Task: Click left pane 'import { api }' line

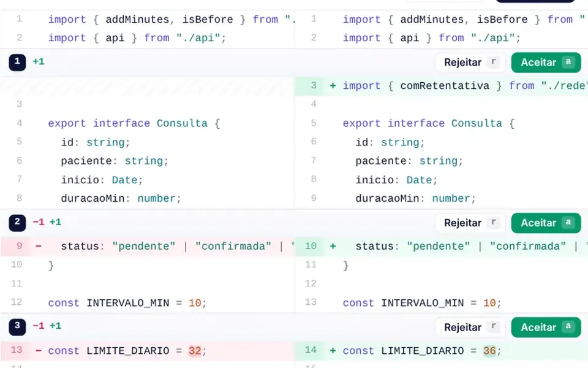Action: click(148, 38)
